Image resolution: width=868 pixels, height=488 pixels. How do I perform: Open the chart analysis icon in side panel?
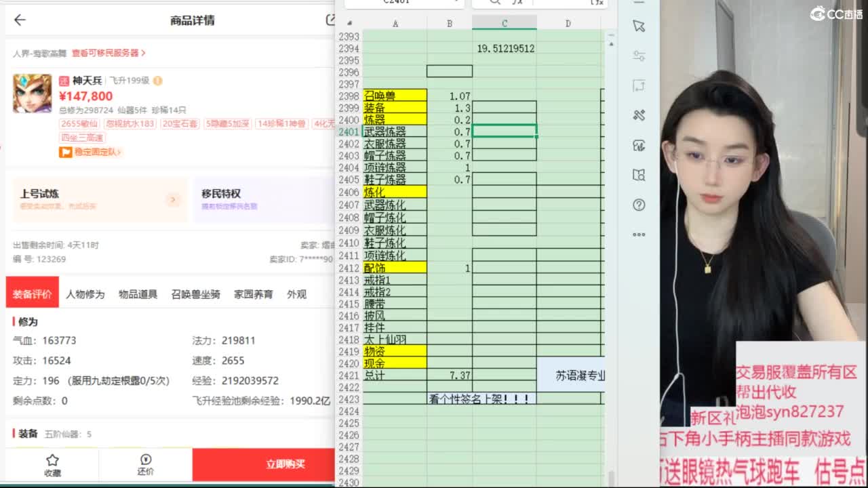click(x=639, y=145)
